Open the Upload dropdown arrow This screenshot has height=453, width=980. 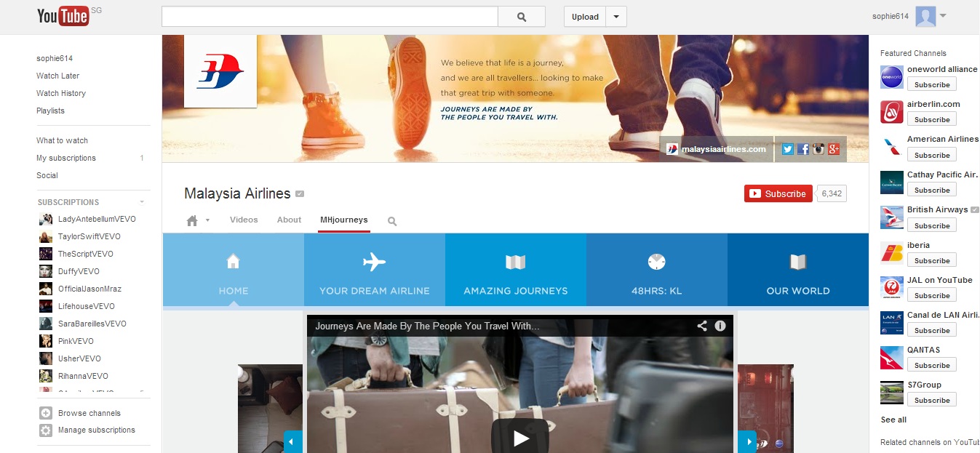point(616,17)
